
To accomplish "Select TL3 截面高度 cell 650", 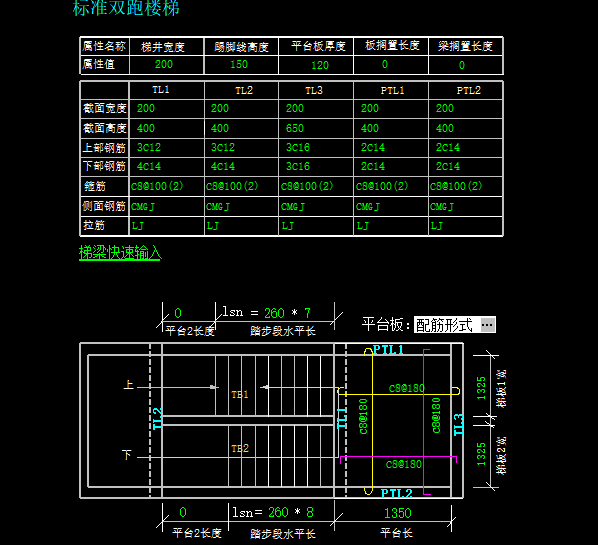I will pyautogui.click(x=295, y=128).
